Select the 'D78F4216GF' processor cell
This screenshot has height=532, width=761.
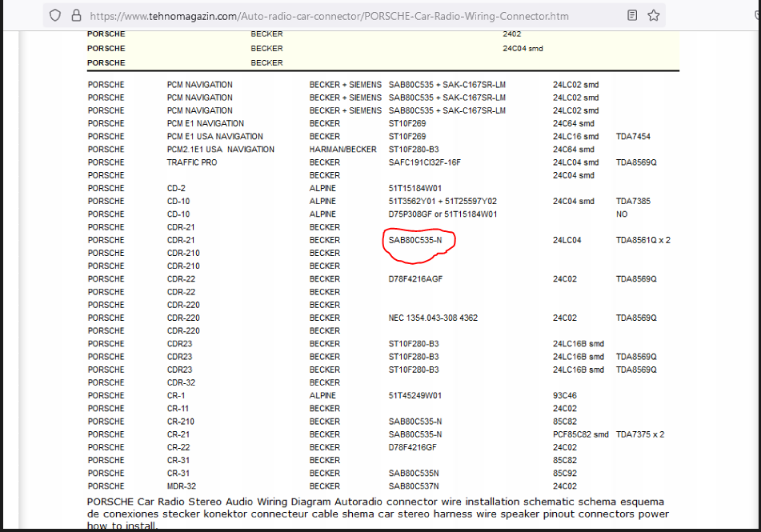pos(413,447)
